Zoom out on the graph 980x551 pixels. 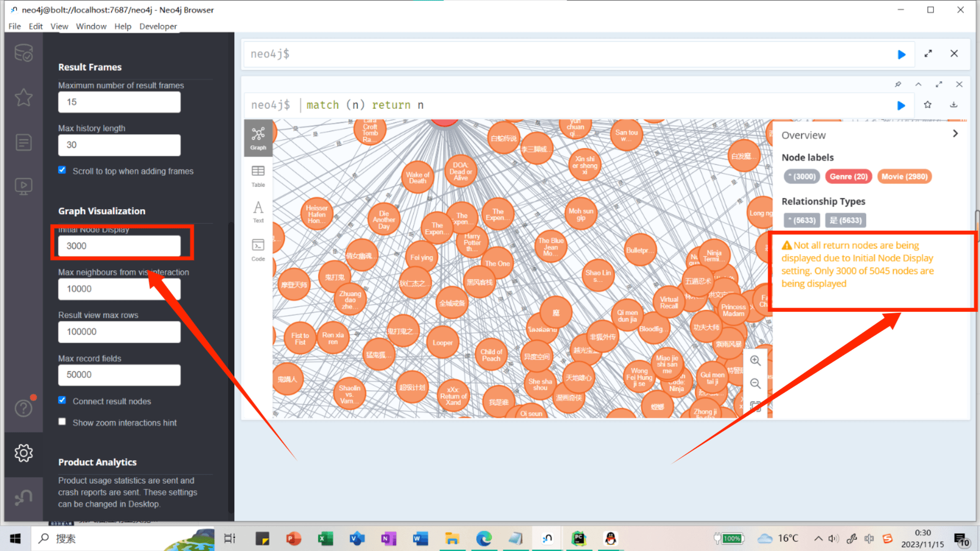pos(755,384)
